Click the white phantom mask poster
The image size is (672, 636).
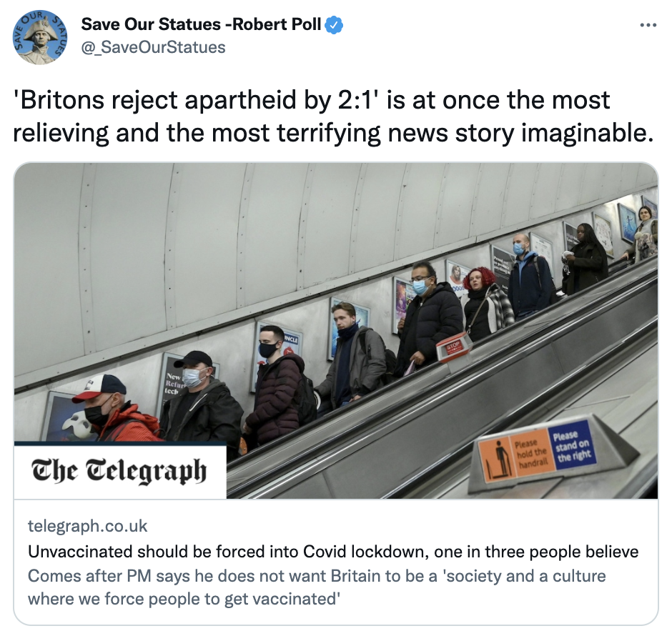coord(79,424)
